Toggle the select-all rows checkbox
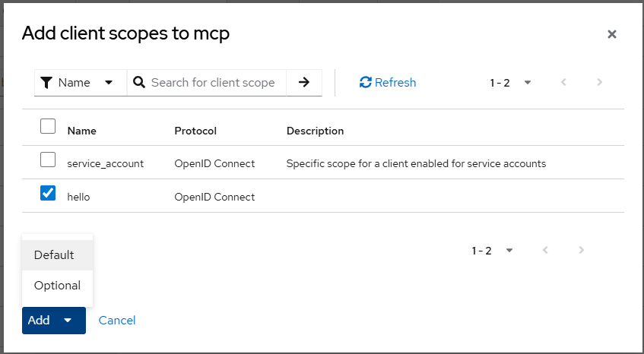 (48, 126)
